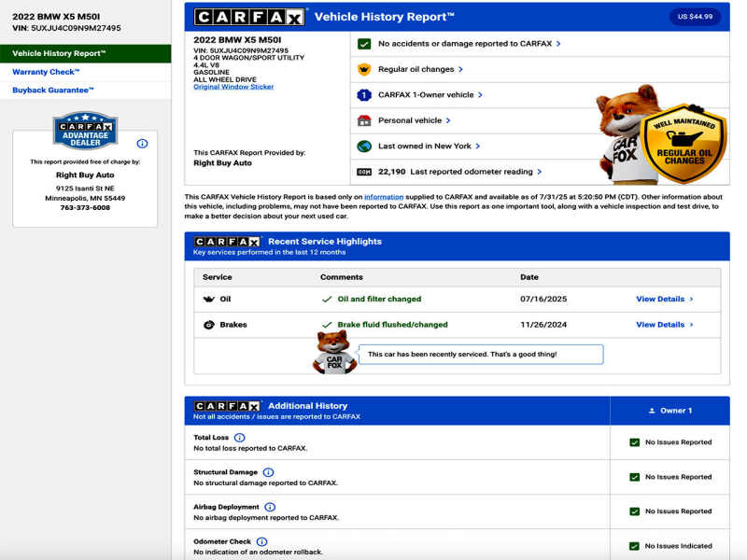Follow the 'information' link in the disclaimer
747x560 pixels.
click(x=384, y=197)
